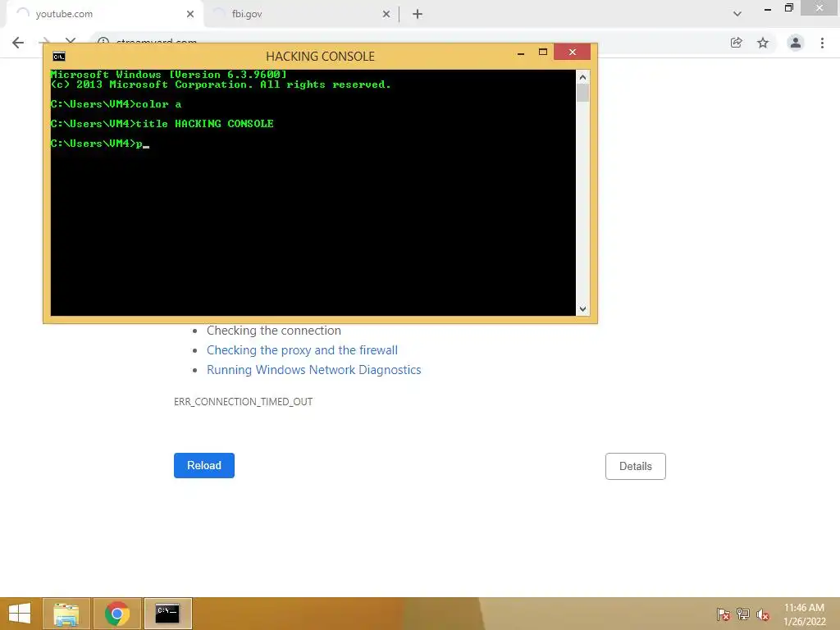Image resolution: width=840 pixels, height=630 pixels.
Task: Click 'title HACKING CONSOLE' command line
Action: point(162,124)
